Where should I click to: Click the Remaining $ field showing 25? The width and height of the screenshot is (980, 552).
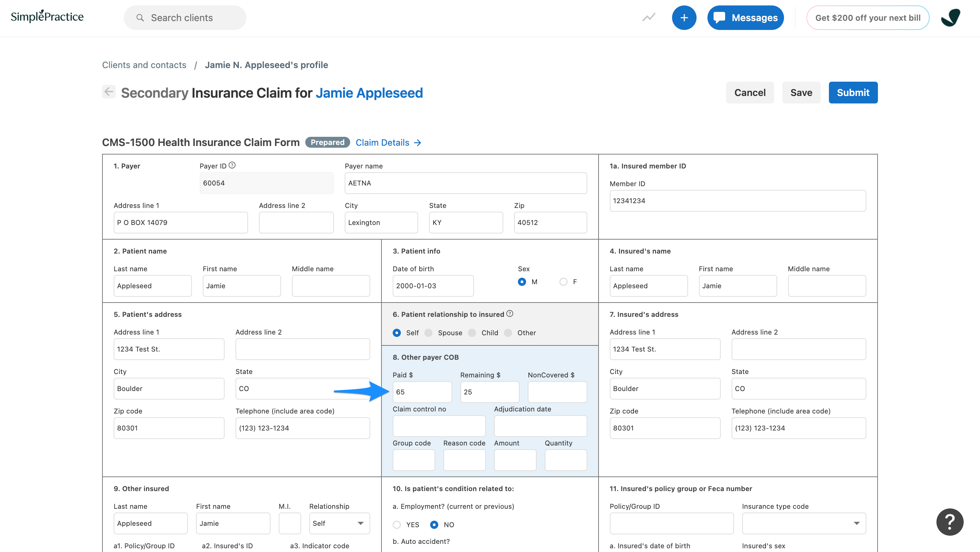490,392
